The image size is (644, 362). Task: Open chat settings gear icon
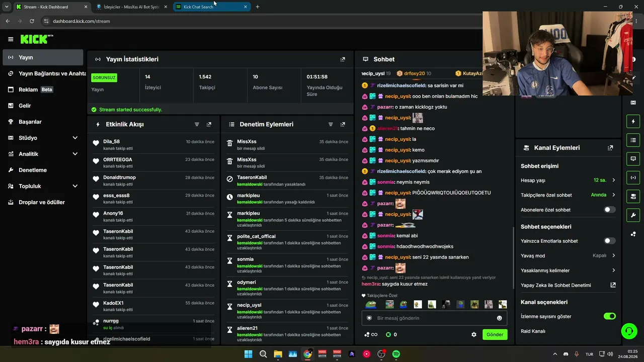click(x=473, y=334)
